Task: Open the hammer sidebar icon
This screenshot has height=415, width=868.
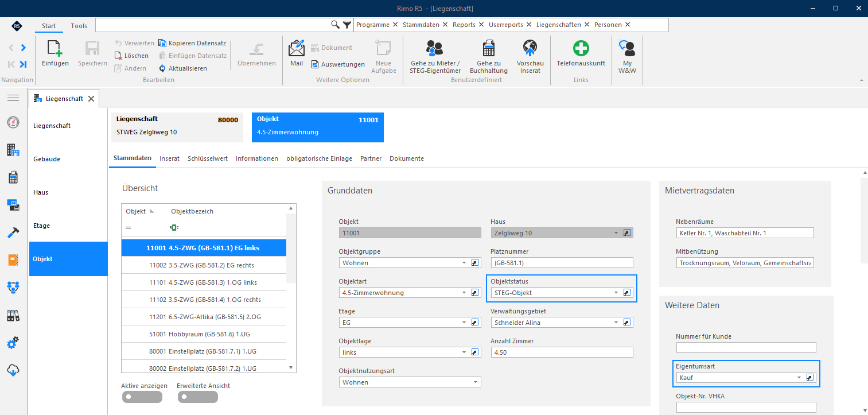Action: click(x=13, y=232)
